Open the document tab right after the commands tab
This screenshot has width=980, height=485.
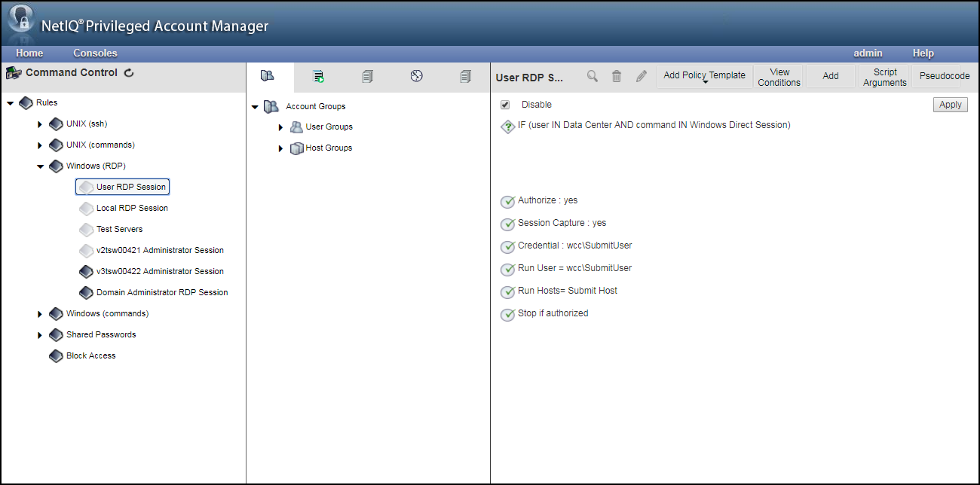click(368, 75)
